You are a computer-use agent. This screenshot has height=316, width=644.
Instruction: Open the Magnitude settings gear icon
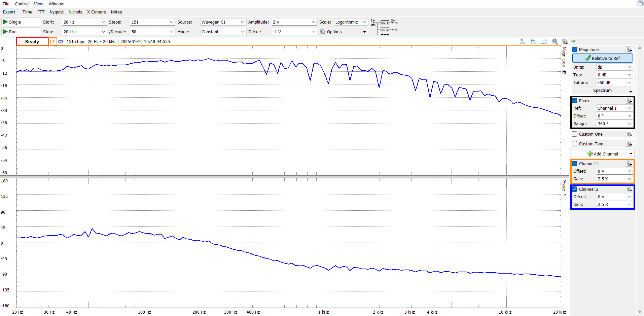coord(629,49)
